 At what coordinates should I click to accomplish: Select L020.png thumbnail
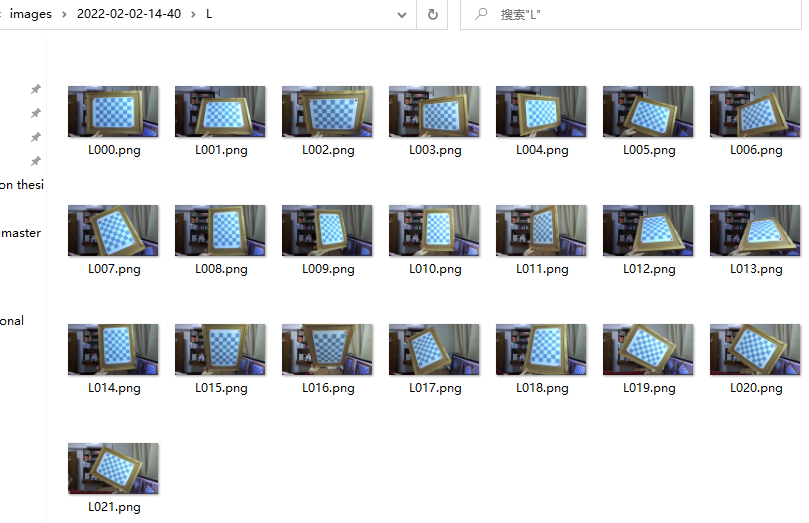[755, 350]
